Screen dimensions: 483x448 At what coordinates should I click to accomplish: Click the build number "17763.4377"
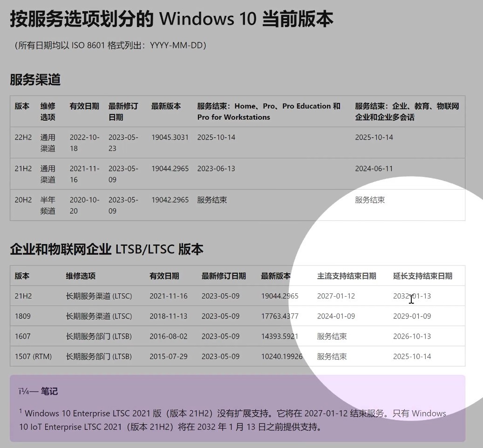(x=280, y=316)
